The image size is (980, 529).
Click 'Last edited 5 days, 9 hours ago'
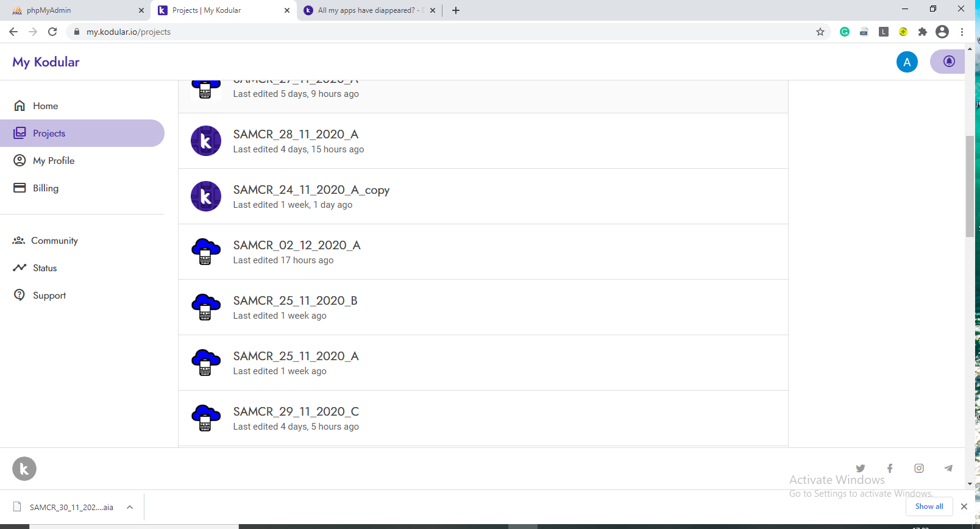[296, 94]
